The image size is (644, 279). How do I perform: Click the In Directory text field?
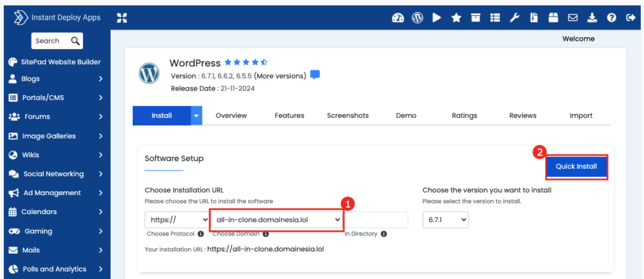[376, 220]
